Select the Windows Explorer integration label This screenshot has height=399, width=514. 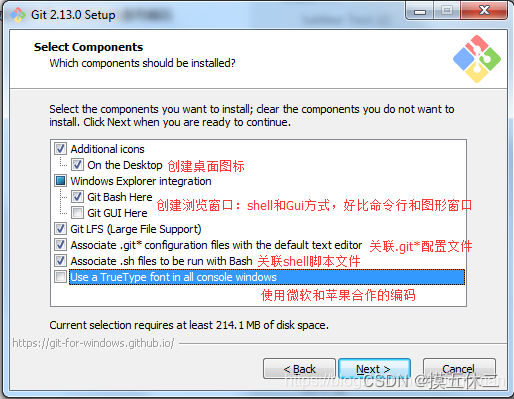141,181
